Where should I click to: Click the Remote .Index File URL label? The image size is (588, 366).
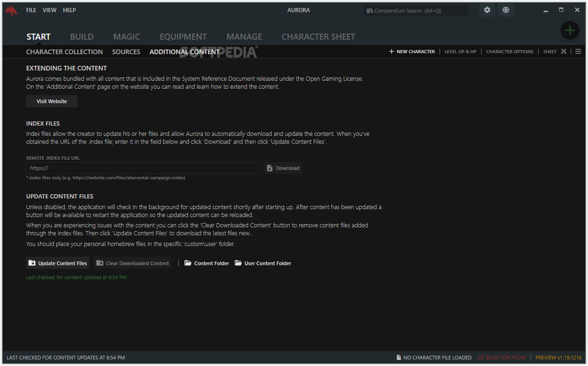click(53, 158)
